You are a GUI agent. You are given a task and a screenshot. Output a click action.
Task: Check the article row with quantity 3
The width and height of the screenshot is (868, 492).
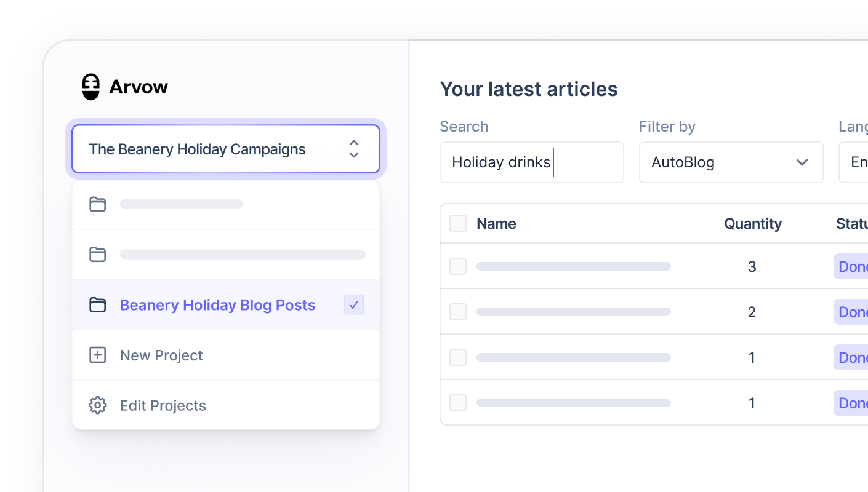pos(458,266)
